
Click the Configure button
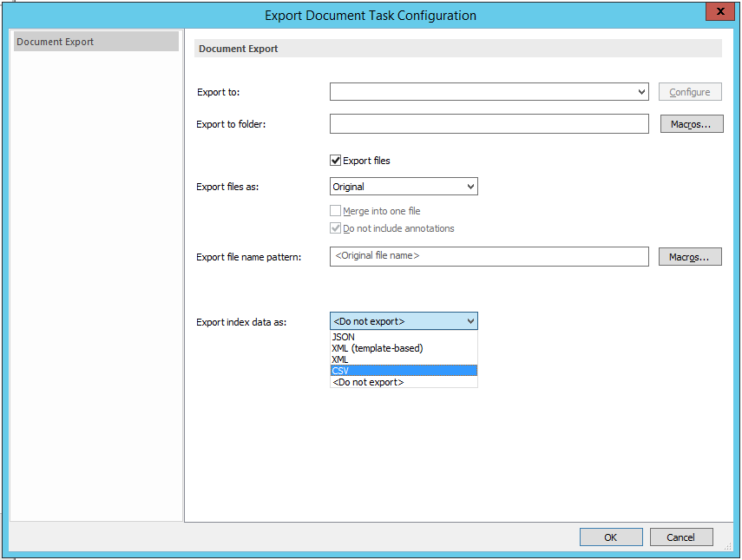click(690, 91)
